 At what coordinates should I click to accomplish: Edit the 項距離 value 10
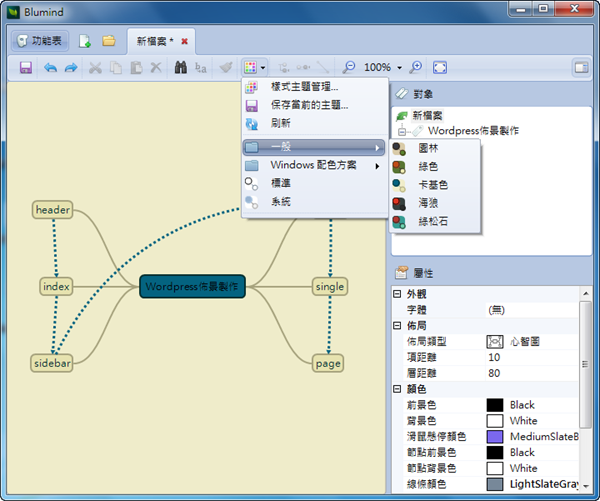click(532, 357)
